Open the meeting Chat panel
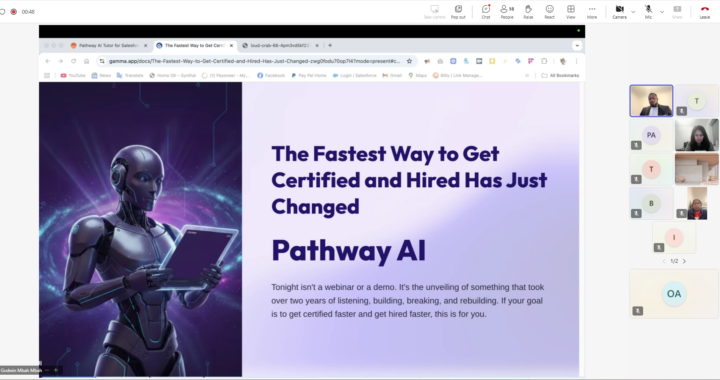Image resolution: width=720 pixels, height=380 pixels. [x=486, y=11]
